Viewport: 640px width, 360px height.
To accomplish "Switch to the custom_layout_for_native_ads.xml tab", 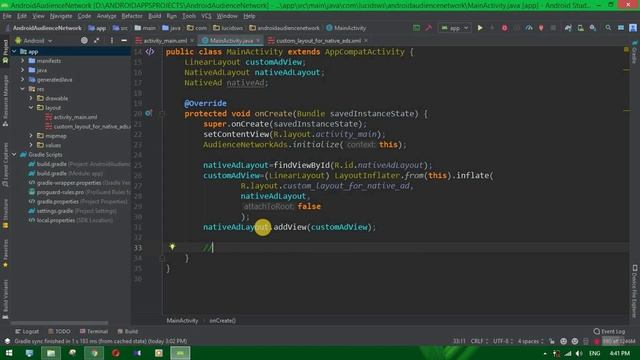I will pyautogui.click(x=318, y=41).
